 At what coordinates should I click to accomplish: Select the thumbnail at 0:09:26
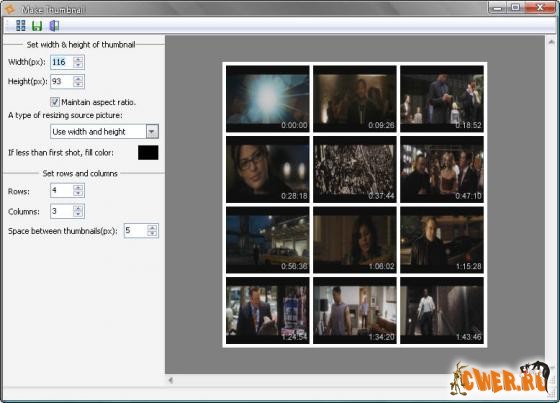(x=355, y=99)
